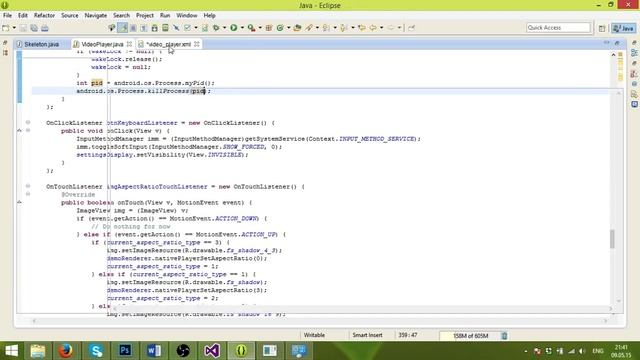Click the Save All toolbar icon
The width and height of the screenshot is (640, 360).
[34, 28]
